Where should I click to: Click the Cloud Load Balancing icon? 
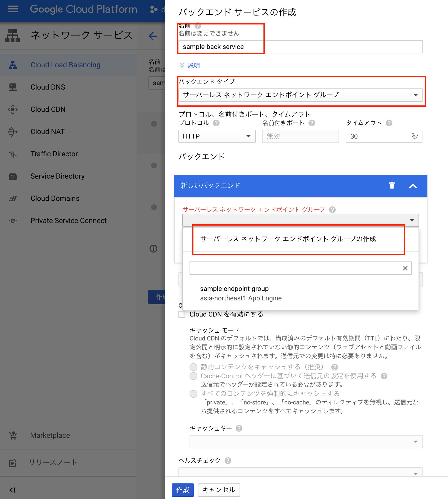point(13,65)
